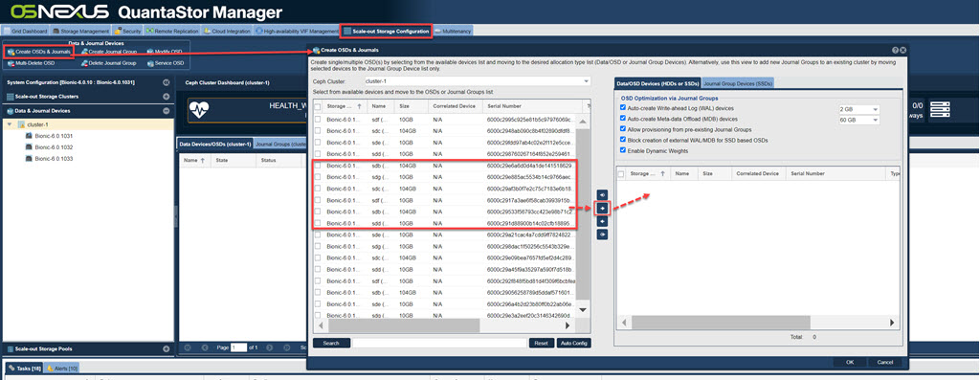Click Cancel in the dialog
The image size is (980, 380).
pos(885,362)
